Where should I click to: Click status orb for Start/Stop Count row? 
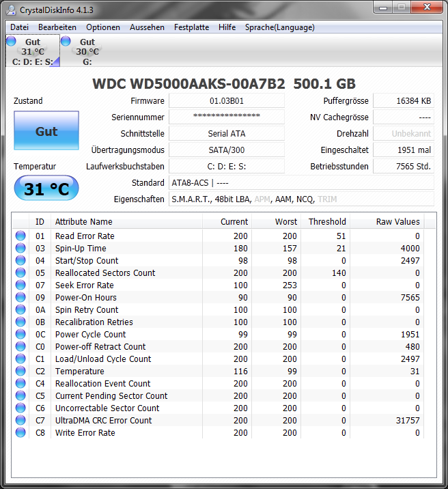click(20, 260)
